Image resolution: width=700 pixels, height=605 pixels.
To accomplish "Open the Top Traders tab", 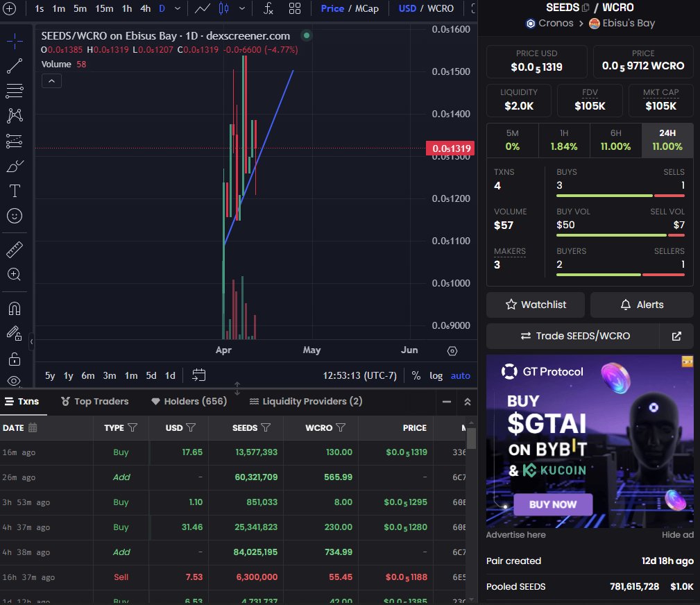I will 94,402.
